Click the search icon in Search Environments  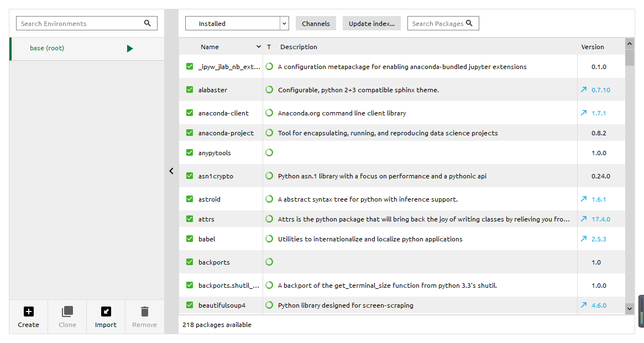[148, 23]
